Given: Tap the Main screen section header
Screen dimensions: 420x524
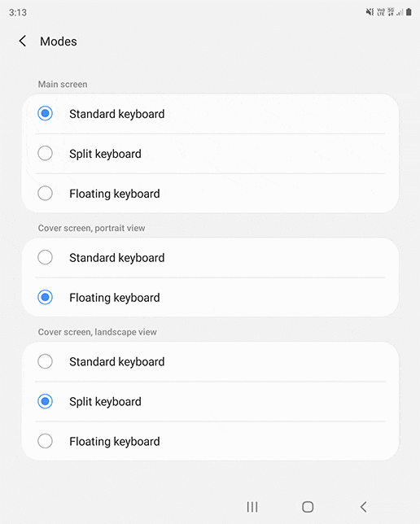Looking at the screenshot, I should [x=63, y=85].
